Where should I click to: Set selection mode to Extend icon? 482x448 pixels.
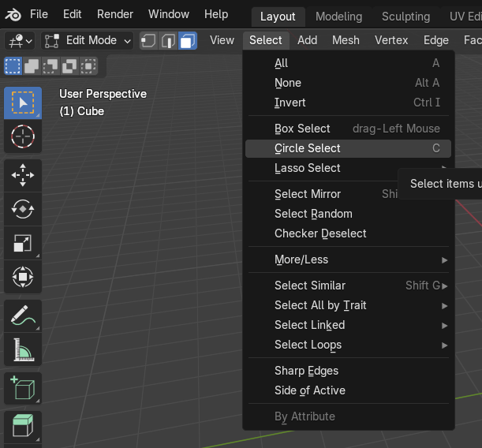(32, 65)
